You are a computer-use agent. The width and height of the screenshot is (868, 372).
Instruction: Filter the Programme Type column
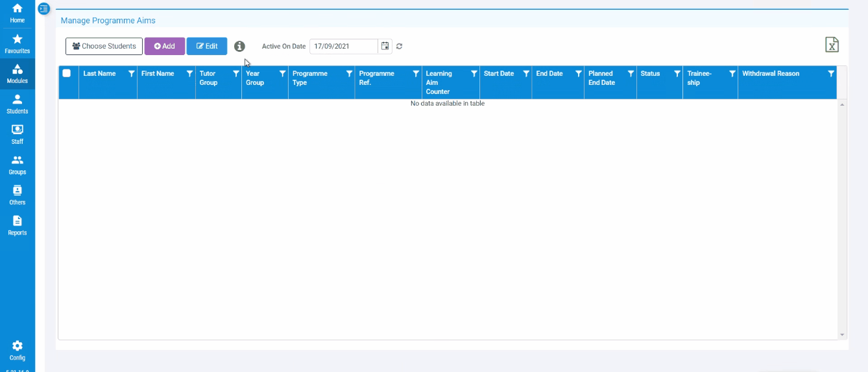(349, 74)
